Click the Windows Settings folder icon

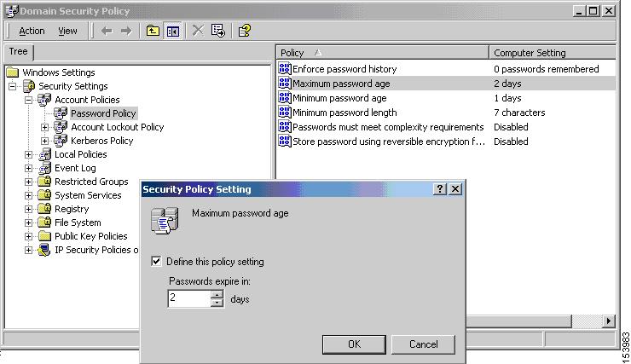(13, 72)
